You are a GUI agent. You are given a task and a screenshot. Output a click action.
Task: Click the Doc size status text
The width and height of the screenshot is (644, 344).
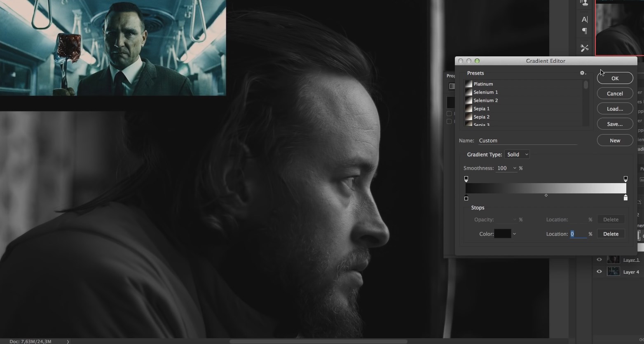30,342
